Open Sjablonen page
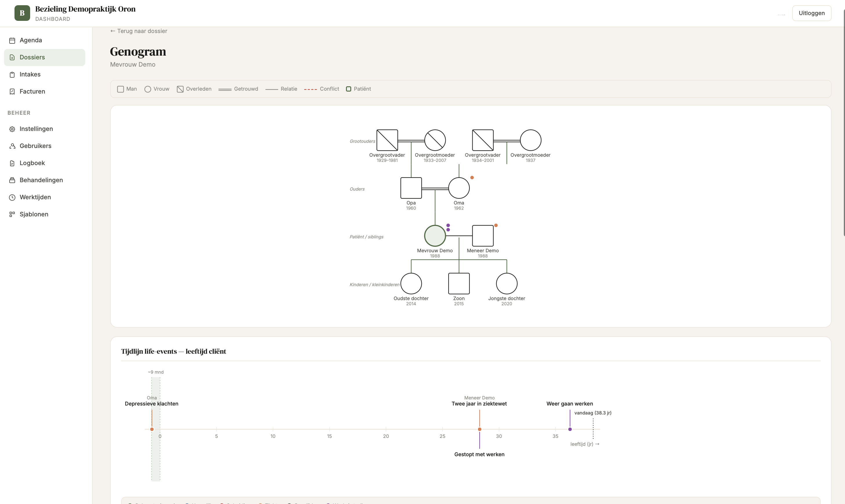This screenshot has width=845, height=504. [45, 214]
